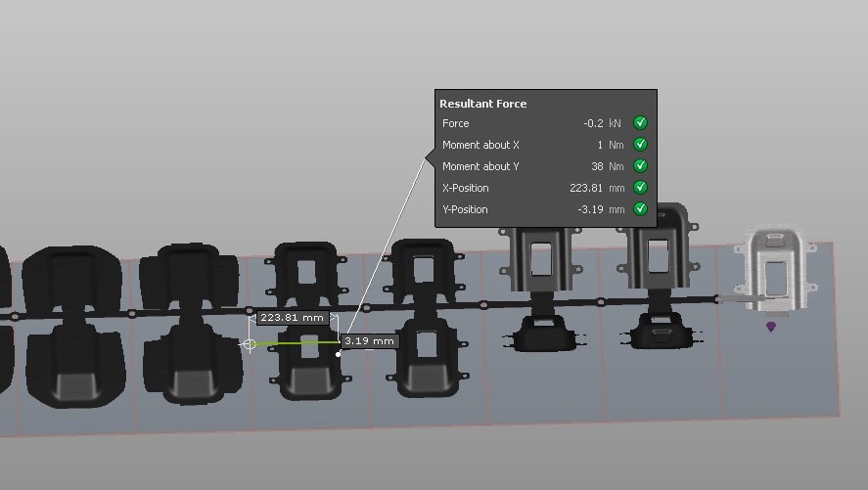868x490 pixels.
Task: Click the crosshair origin marker on the strip
Action: [250, 344]
